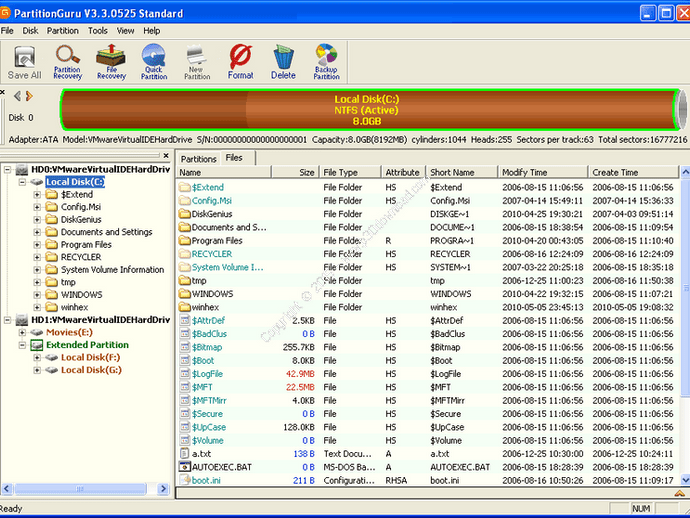Expand Local Disk(G:) tree node

tap(37, 370)
